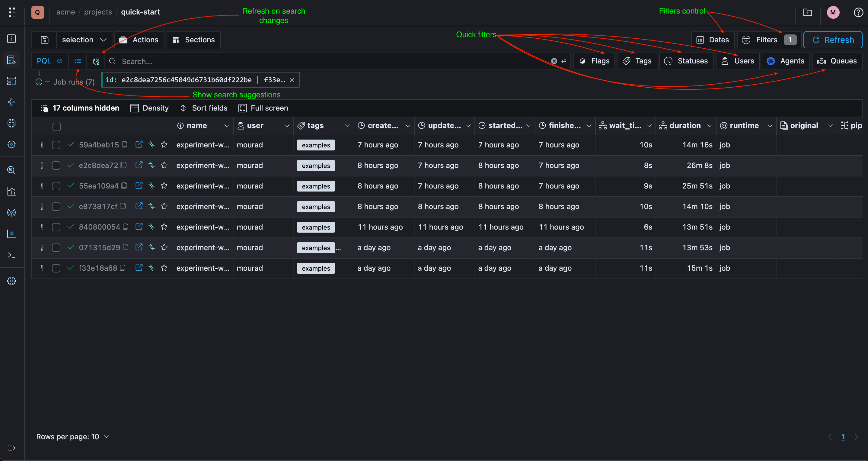Screen dimensions: 868x461
Task: Bookmark run 55ea109a4 with star
Action: coord(164,186)
